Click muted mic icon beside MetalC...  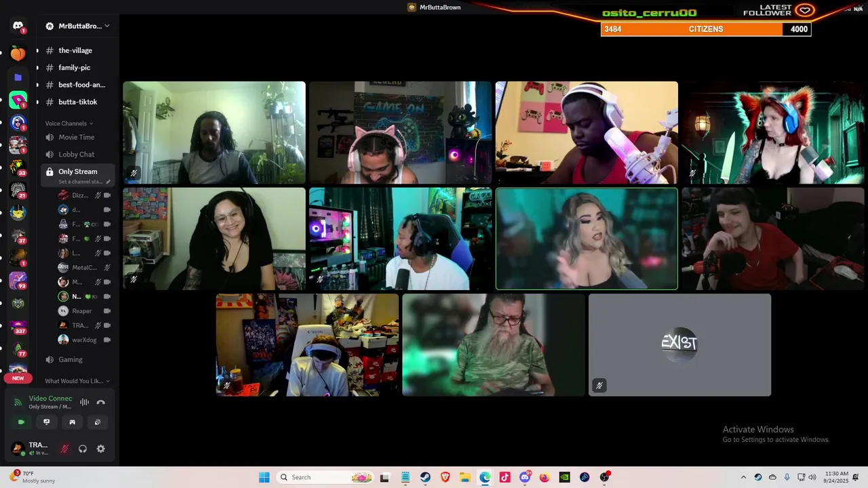[x=107, y=268]
